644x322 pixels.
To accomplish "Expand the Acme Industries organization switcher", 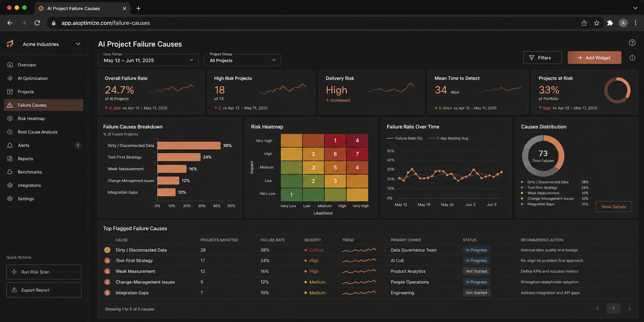I will coord(78,44).
